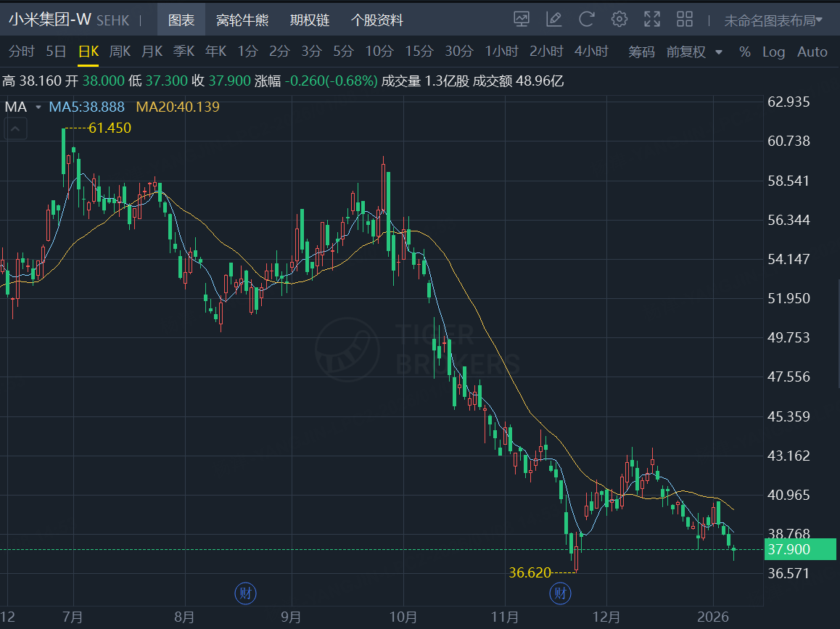
Task: Click the current price tag 37.900
Action: [x=800, y=549]
